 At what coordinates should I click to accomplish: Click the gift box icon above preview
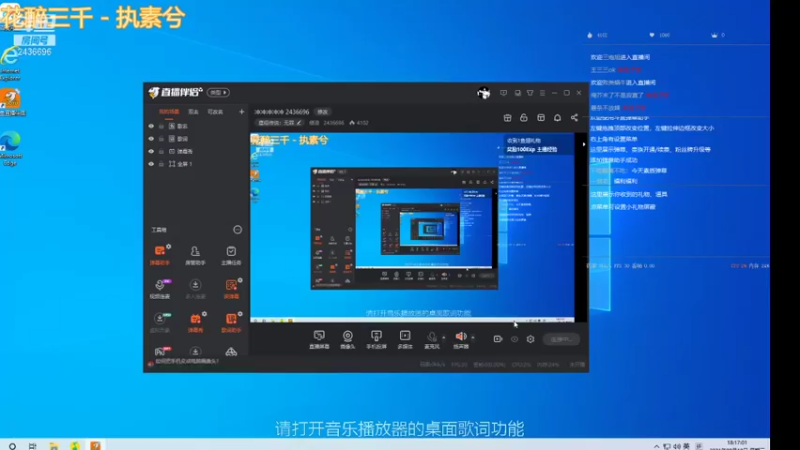(x=507, y=118)
